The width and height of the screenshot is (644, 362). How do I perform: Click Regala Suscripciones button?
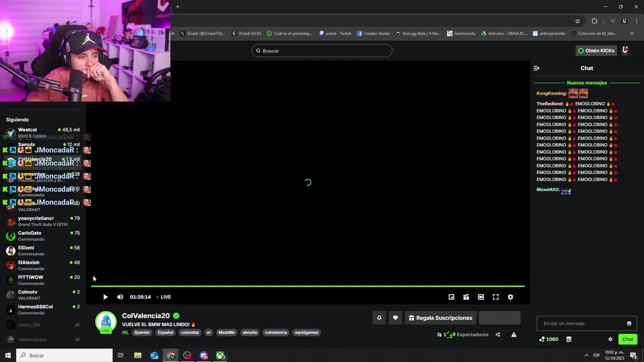coord(440,318)
